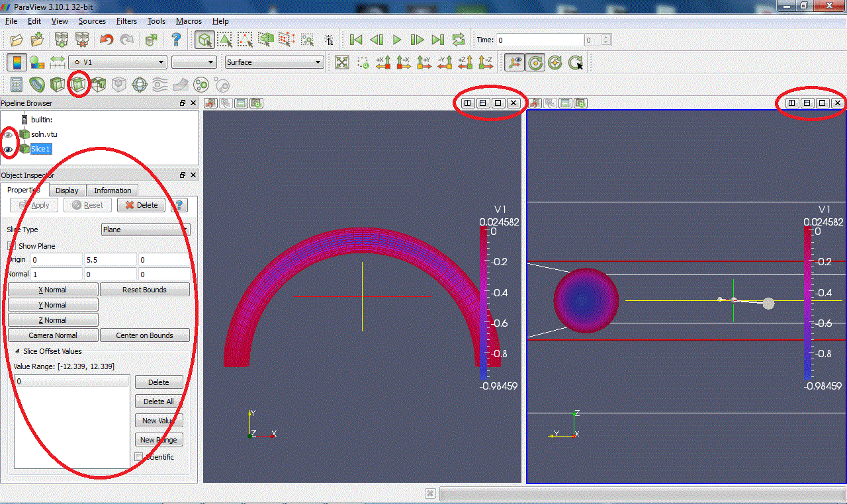Undo the last action

(107, 40)
